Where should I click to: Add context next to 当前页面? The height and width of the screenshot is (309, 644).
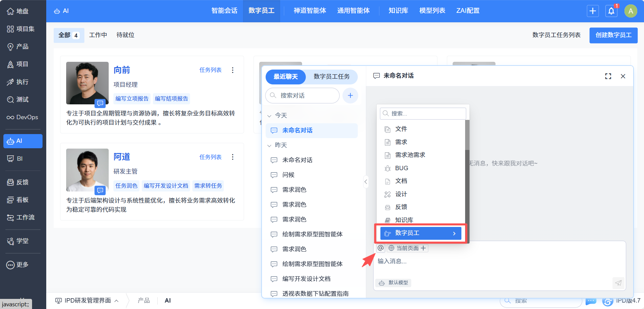pyautogui.click(x=423, y=248)
